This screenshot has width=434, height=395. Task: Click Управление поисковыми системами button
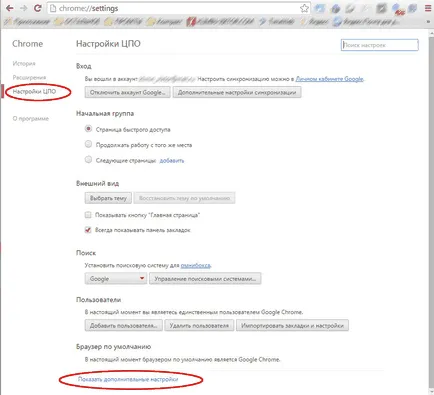click(205, 279)
